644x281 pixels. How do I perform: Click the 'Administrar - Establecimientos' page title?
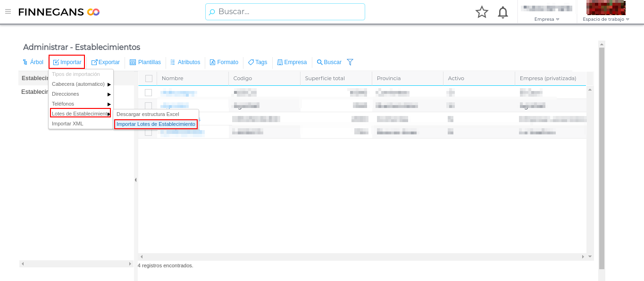click(x=82, y=47)
